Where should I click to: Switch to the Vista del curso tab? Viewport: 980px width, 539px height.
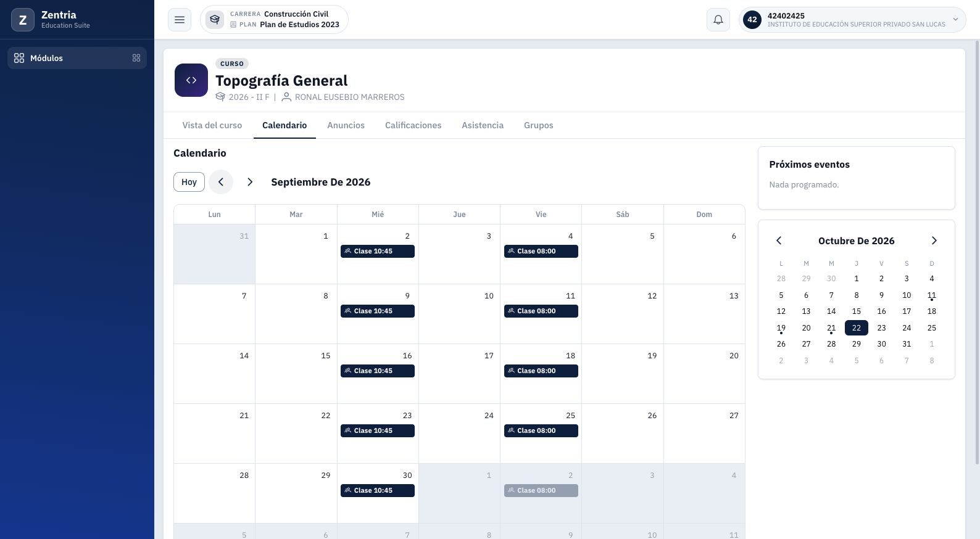212,125
